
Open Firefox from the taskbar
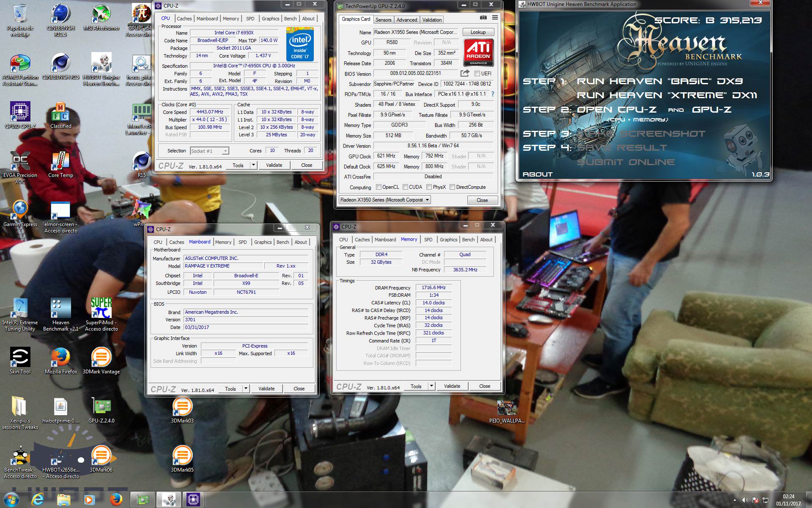[116, 500]
